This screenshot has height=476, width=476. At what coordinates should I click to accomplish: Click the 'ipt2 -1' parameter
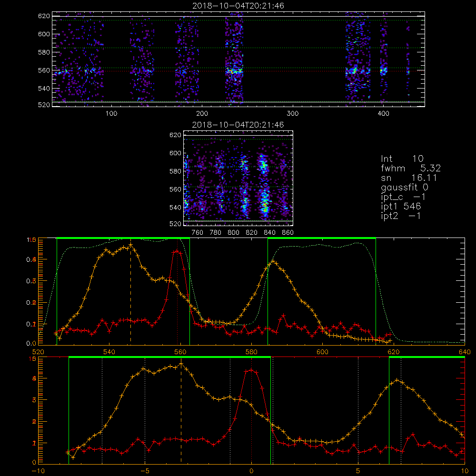[x=401, y=216]
